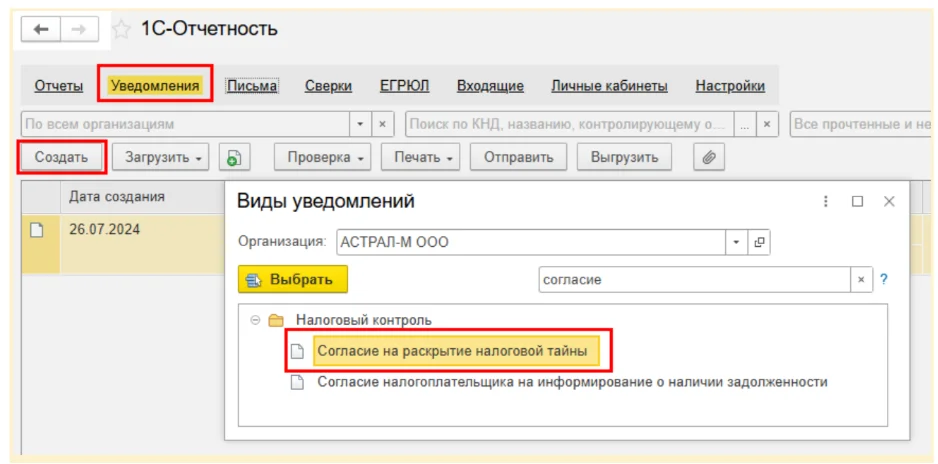Collapse the Налоговый контроль folder

pos(254,321)
